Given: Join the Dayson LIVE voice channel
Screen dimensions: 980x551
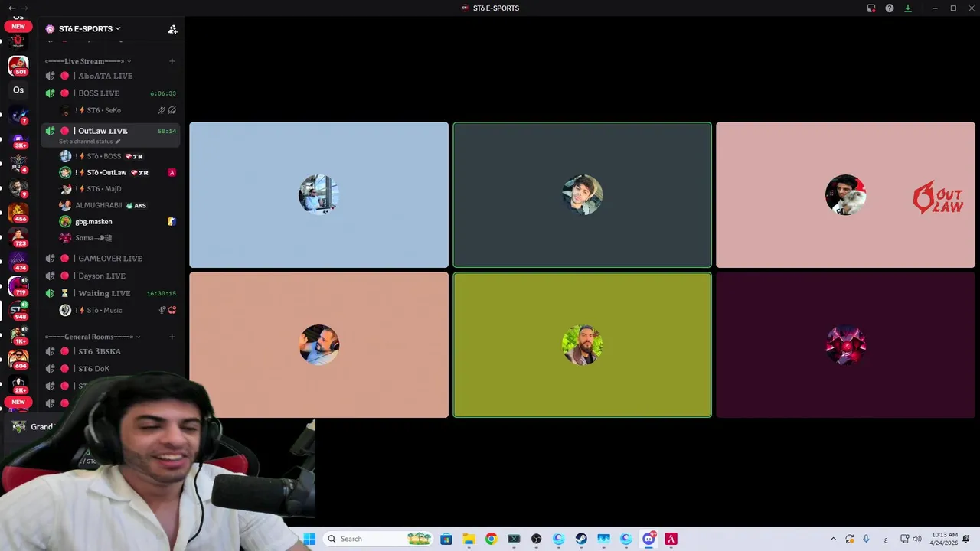Looking at the screenshot, I should (110, 275).
